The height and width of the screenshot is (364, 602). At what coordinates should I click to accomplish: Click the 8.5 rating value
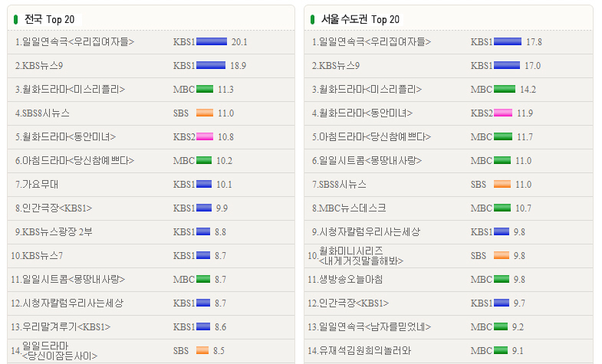point(219,351)
